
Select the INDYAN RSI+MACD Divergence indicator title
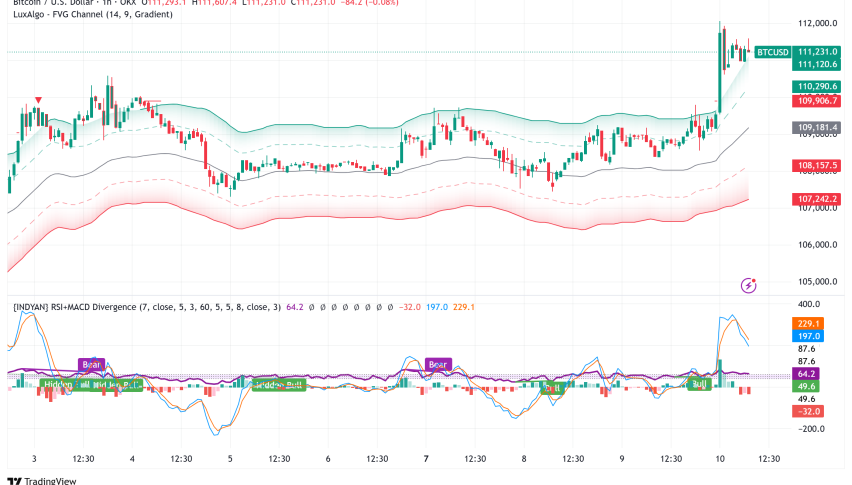coord(147,307)
